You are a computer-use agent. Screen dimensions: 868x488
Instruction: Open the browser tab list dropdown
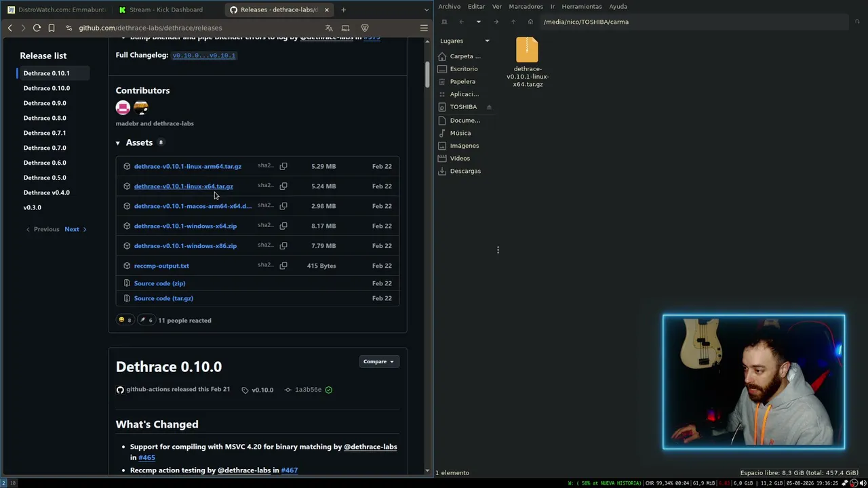(427, 9)
